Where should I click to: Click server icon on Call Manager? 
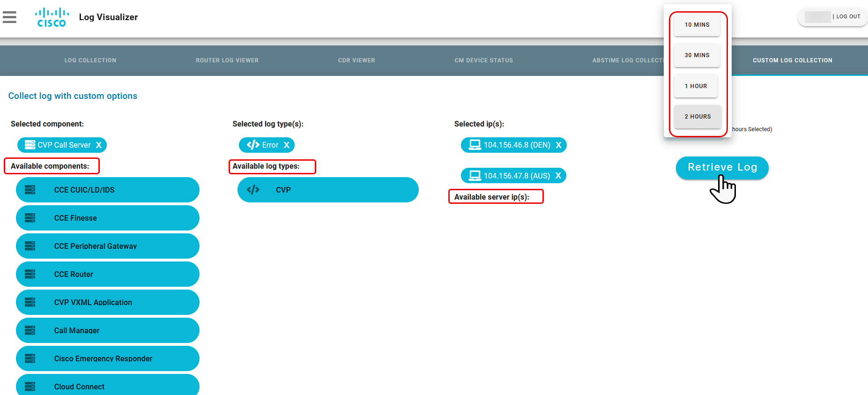coord(30,330)
